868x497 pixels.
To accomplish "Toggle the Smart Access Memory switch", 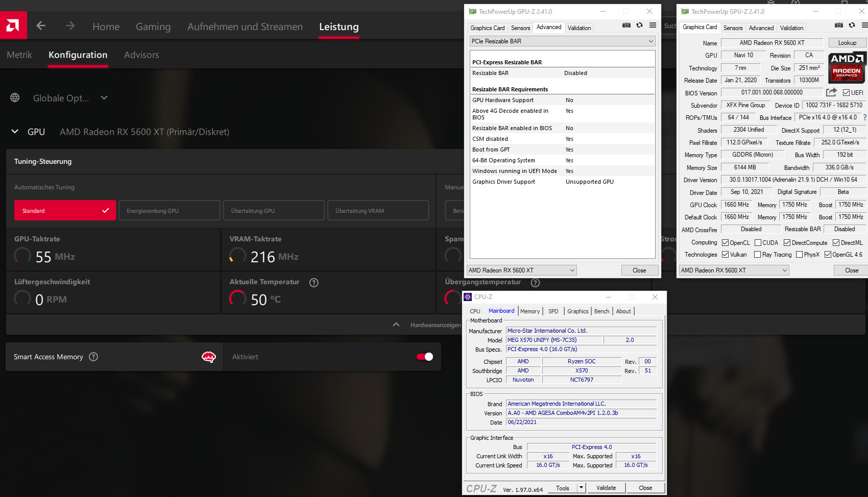I will 425,357.
